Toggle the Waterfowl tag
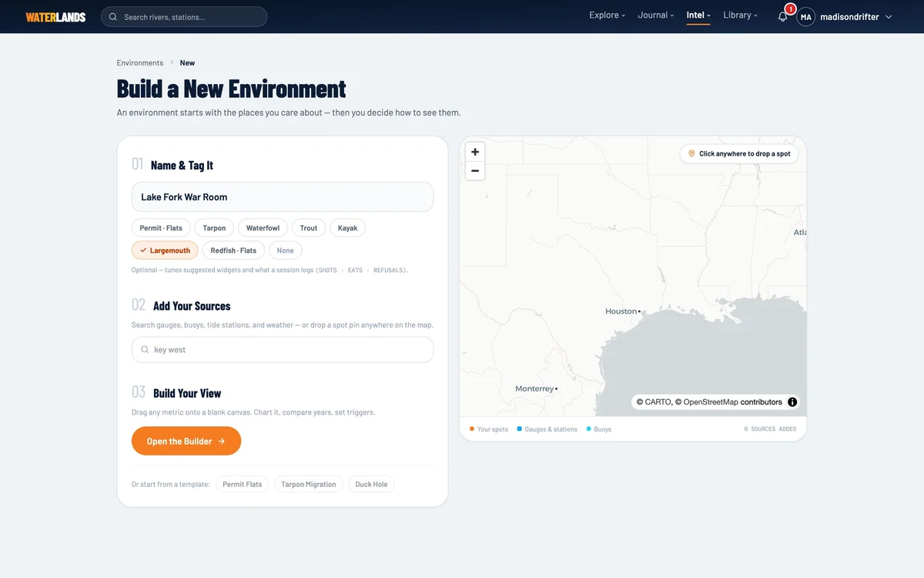Viewport: 924px width, 578px height. click(x=263, y=228)
